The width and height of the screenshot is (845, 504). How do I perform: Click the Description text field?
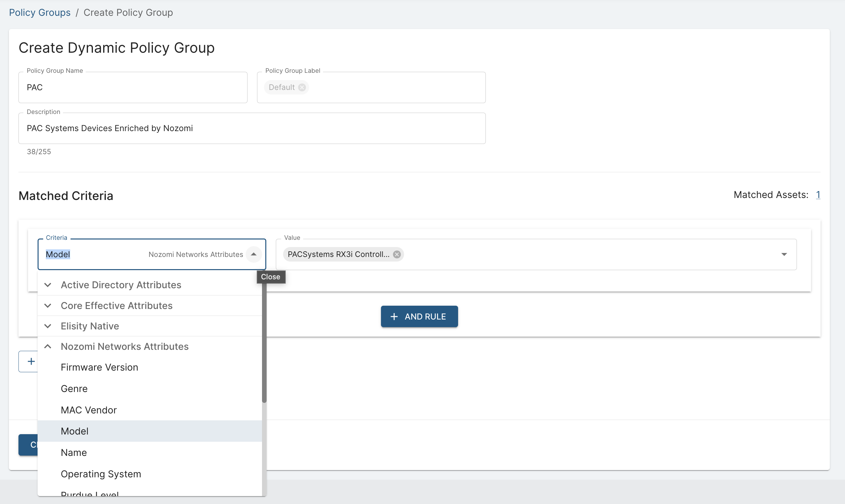pos(252,128)
